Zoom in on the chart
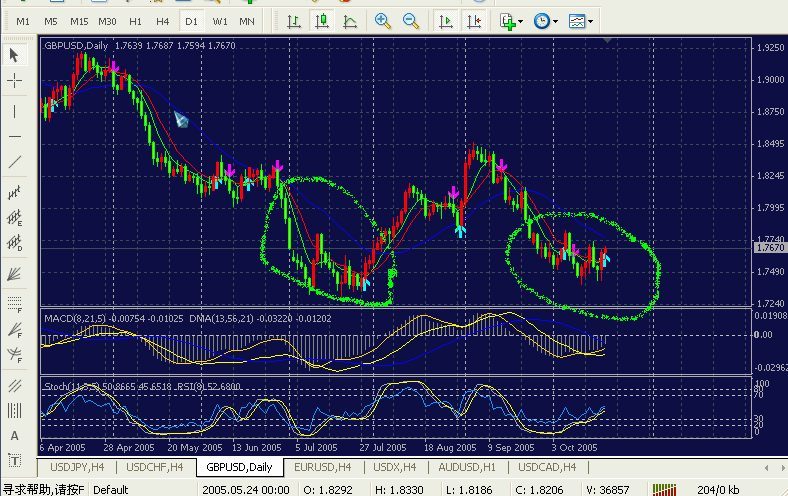The height and width of the screenshot is (496, 788). click(383, 21)
